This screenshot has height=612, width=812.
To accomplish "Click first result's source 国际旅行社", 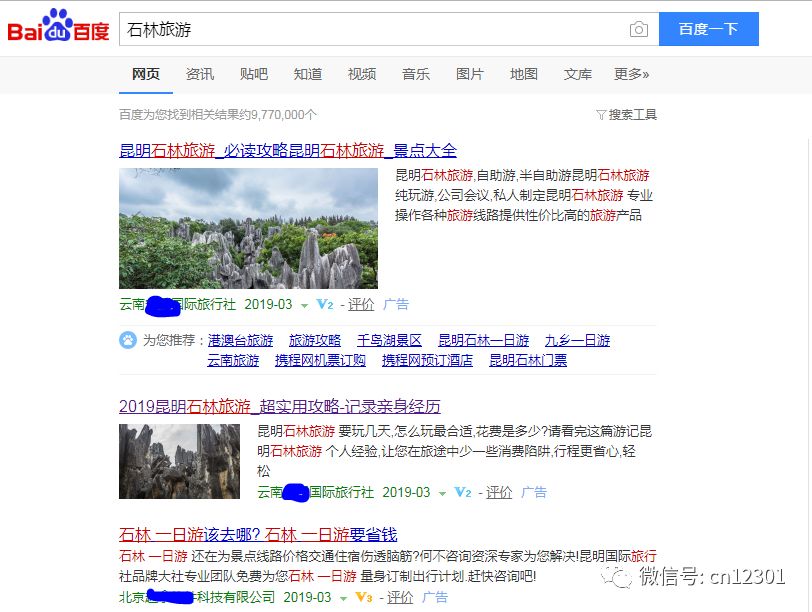I will point(204,304).
